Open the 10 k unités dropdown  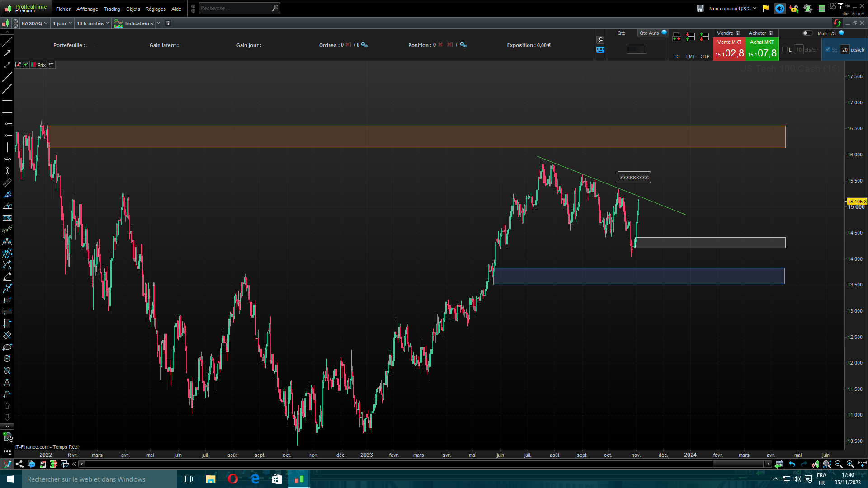[93, 23]
